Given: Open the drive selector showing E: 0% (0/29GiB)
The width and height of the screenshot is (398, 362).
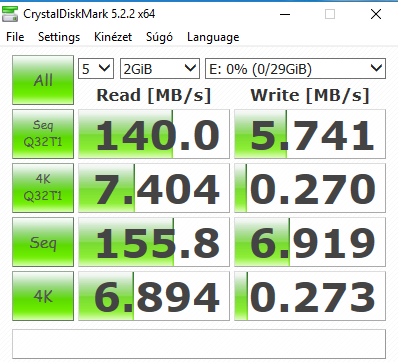Looking at the screenshot, I should click(295, 69).
